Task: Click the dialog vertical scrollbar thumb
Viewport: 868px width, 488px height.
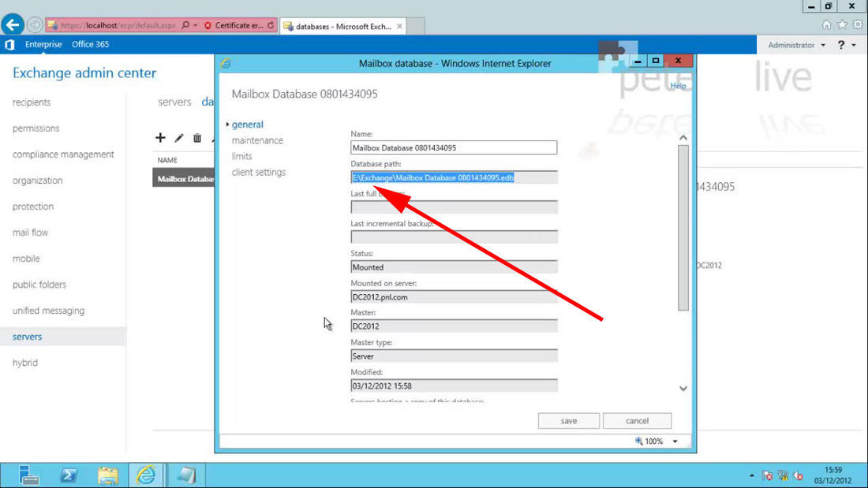Action: (683, 228)
